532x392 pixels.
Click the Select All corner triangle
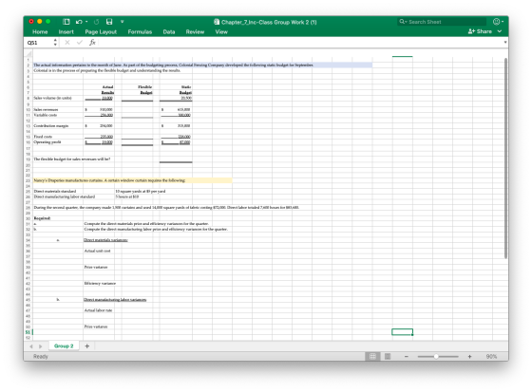point(28,53)
